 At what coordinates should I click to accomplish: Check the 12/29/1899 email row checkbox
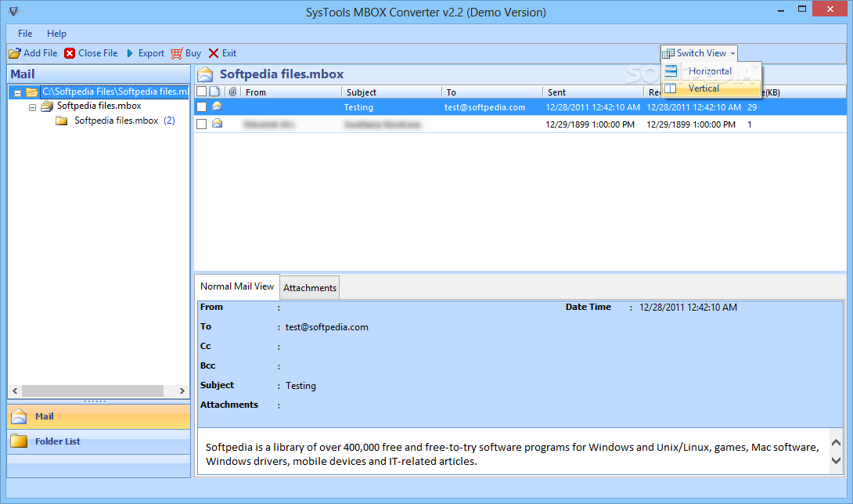coord(202,124)
